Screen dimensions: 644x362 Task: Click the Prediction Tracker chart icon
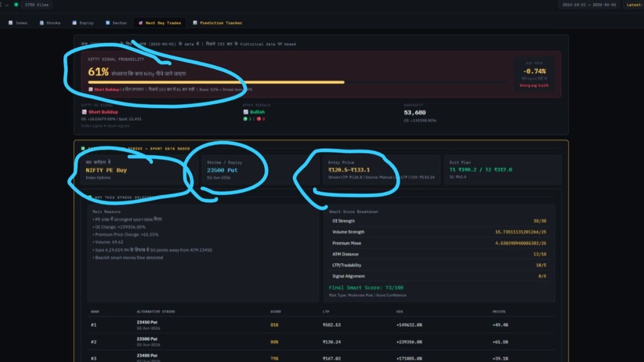tap(195, 23)
